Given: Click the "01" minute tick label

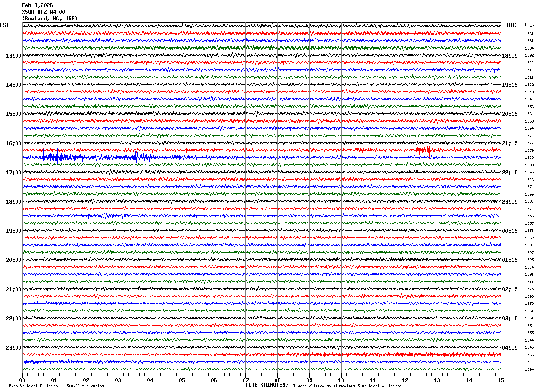Looking at the screenshot, I should tap(54, 380).
